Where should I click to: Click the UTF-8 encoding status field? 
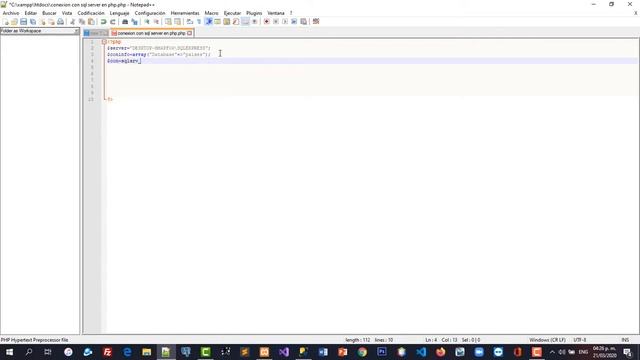pyautogui.click(x=580, y=340)
